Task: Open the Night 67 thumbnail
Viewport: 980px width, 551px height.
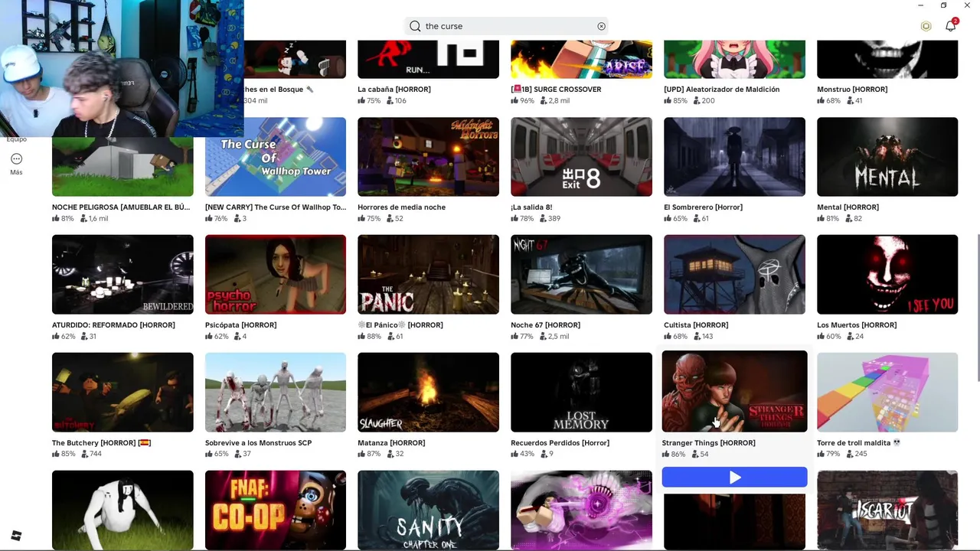Action: click(581, 275)
